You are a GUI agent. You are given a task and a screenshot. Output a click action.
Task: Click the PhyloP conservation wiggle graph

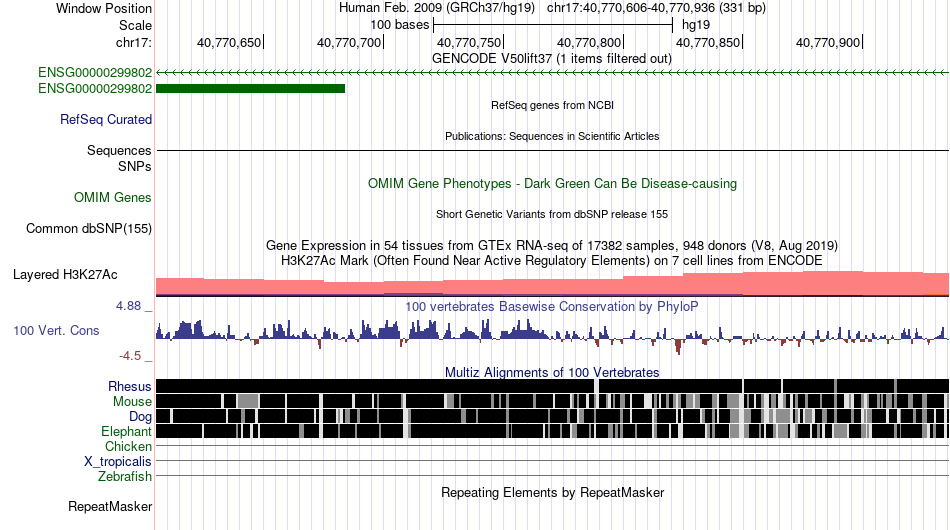pyautogui.click(x=553, y=336)
